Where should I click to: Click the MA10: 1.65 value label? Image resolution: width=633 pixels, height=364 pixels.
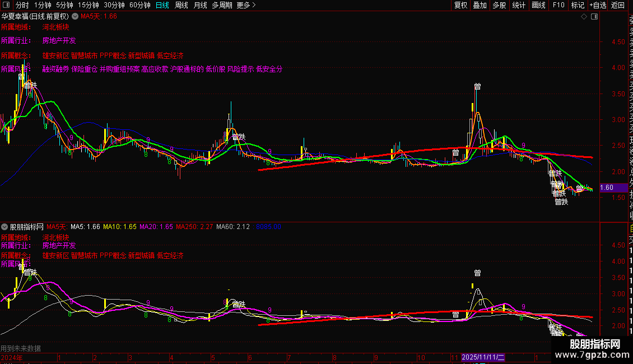[120, 227]
